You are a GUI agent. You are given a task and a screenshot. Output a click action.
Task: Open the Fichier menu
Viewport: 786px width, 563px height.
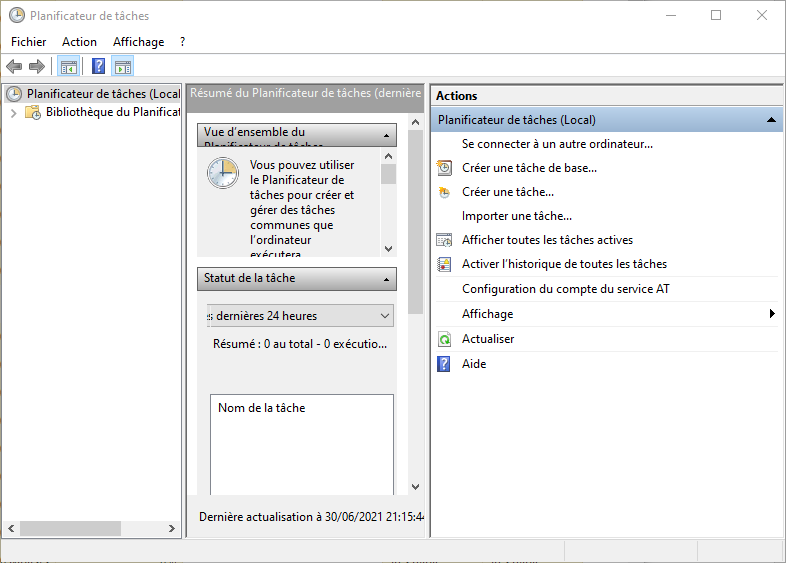tap(29, 42)
